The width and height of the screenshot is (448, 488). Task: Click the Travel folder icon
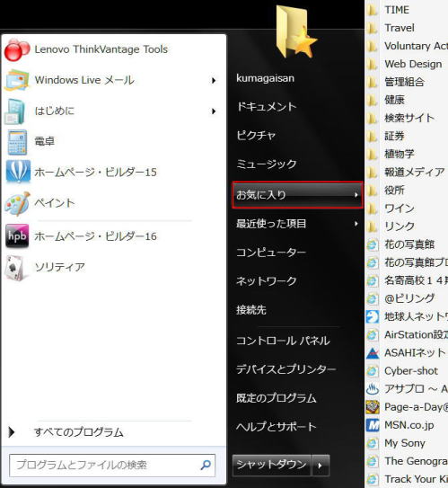[373, 28]
